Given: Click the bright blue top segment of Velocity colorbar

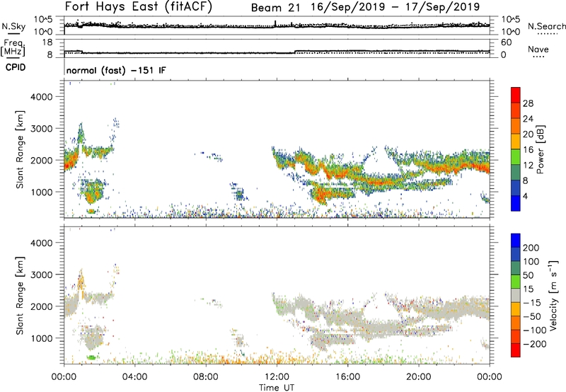Looking at the screenshot, I should [516, 241].
